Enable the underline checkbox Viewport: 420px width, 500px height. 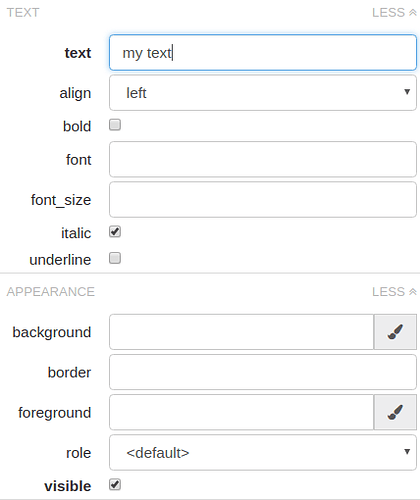(115, 258)
